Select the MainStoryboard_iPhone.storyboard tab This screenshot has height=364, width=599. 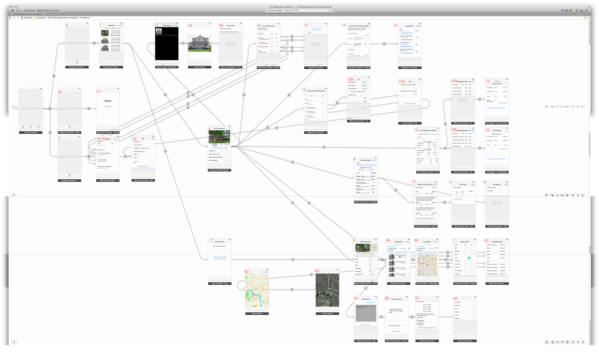pos(28,14)
